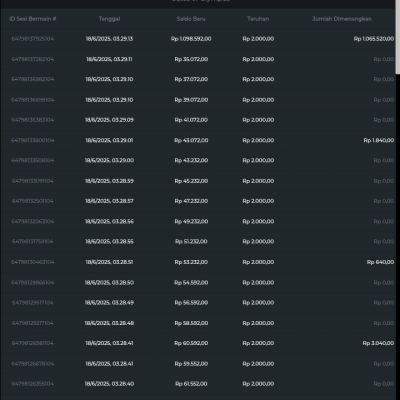Click the 'Rp 0,00' win in the 03.28.48 row
Screen dimensions: 400x400
click(x=384, y=323)
